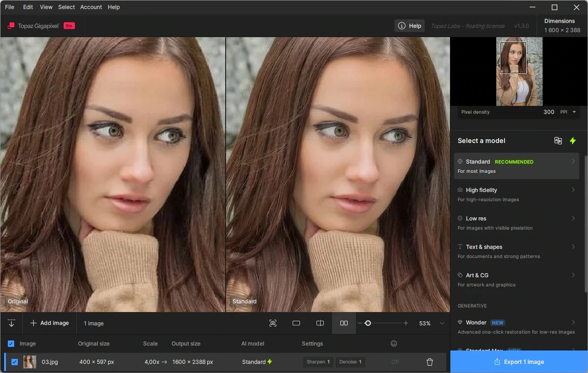Screen dimensions: 588x373
Task: Expand the Low res model chevron
Action: (x=573, y=218)
